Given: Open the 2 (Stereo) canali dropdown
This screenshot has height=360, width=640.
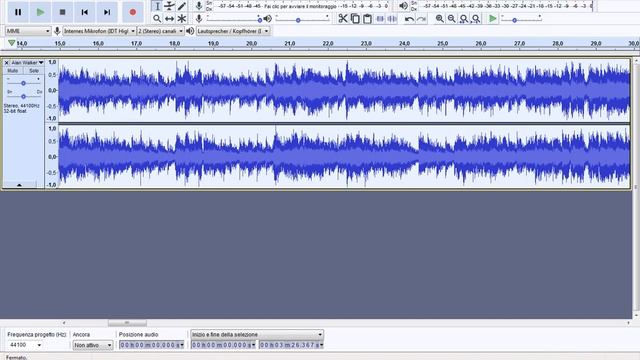Looking at the screenshot, I should 160,31.
